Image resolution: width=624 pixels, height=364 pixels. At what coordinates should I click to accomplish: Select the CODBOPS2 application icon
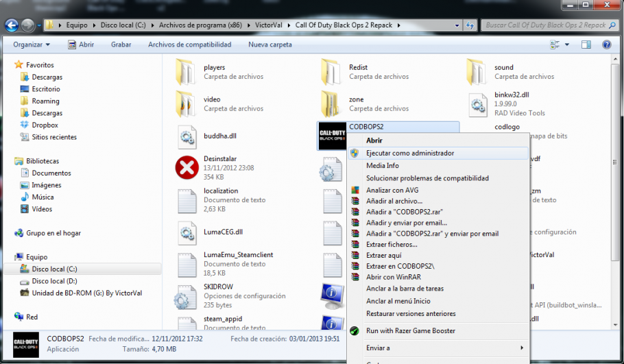(x=333, y=136)
